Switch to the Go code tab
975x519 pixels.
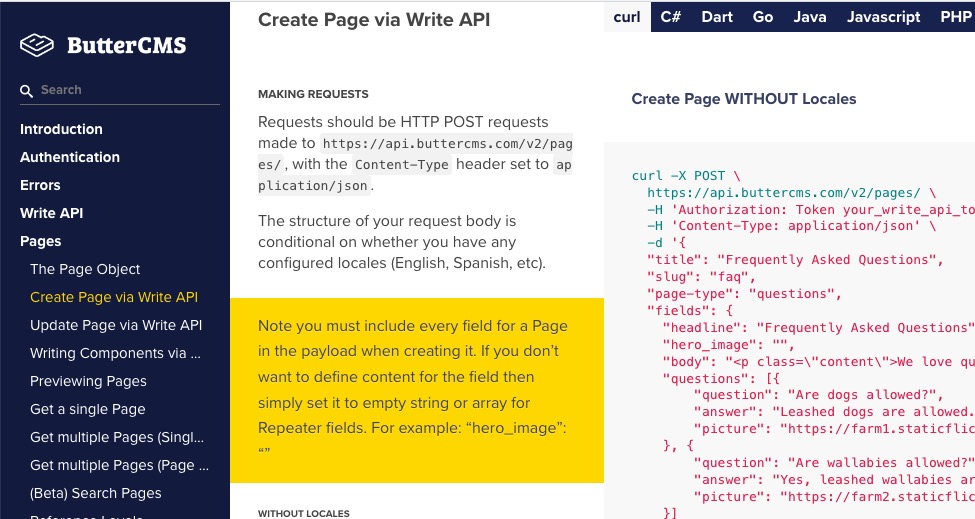(763, 17)
